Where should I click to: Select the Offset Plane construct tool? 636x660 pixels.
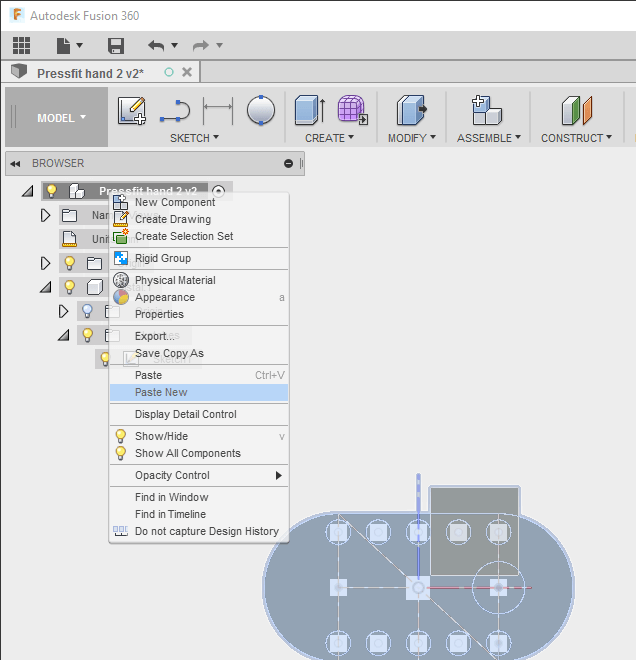coord(576,110)
